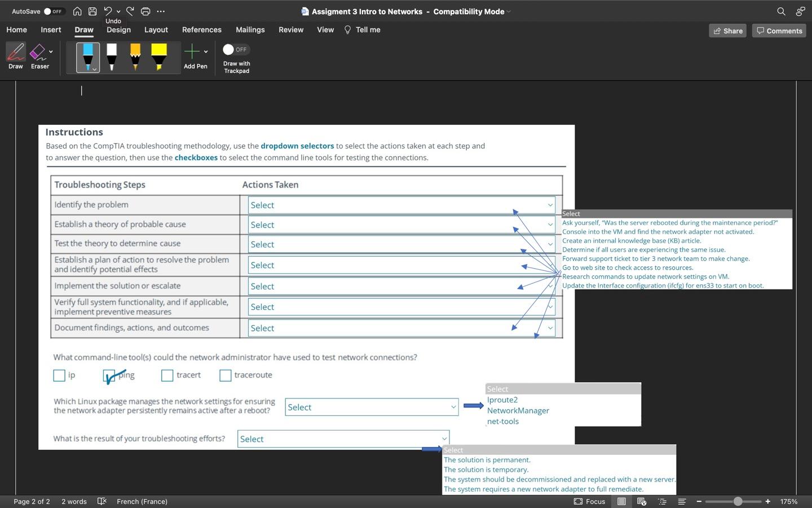
Task: Uncheck the ping checkbox
Action: [109, 375]
